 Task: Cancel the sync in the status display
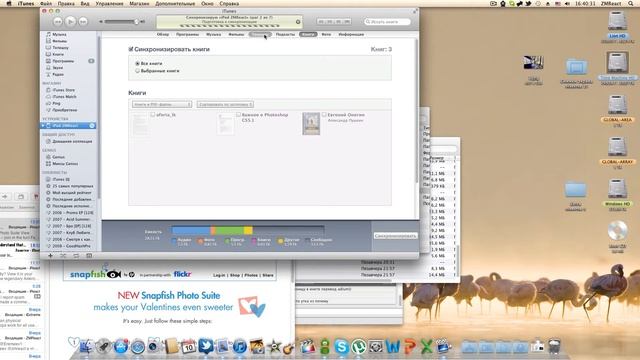point(298,22)
